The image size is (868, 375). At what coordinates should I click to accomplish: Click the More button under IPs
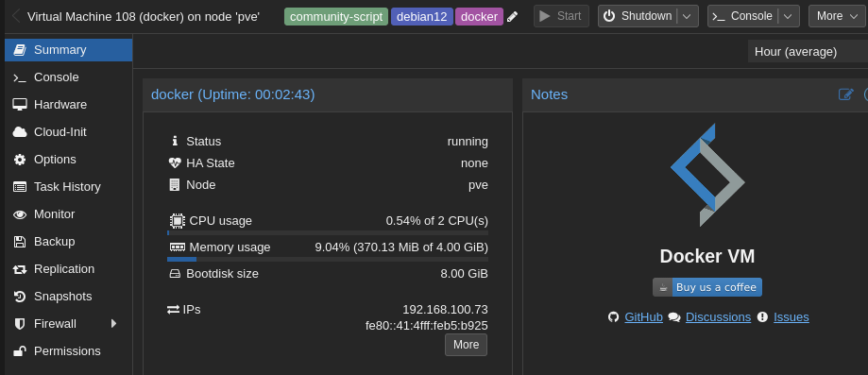[x=466, y=345]
